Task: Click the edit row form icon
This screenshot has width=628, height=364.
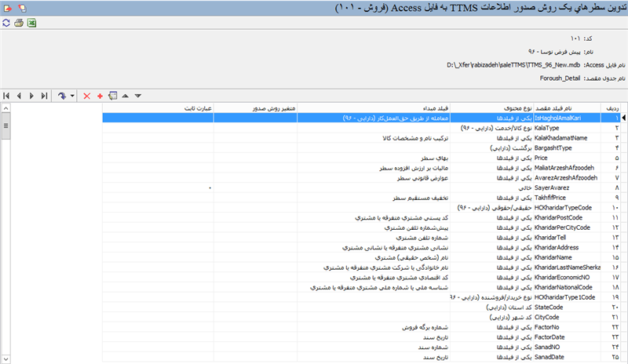Action: point(112,96)
